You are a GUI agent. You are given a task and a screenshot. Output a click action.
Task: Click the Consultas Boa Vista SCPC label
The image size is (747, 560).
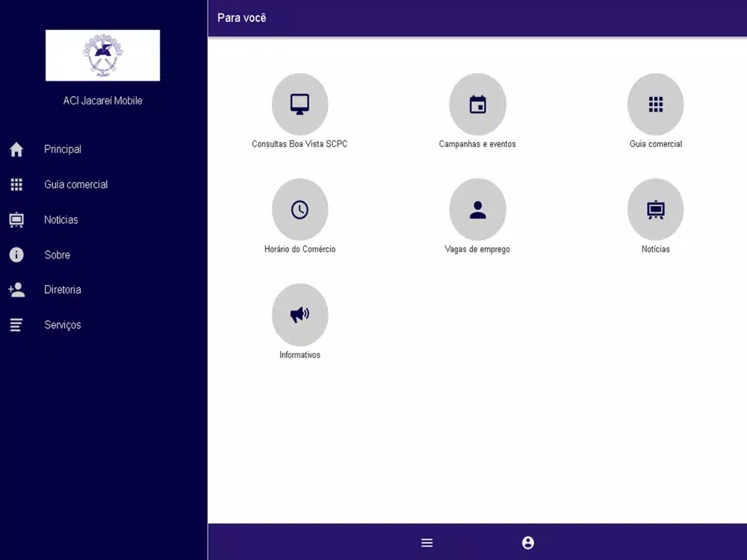pyautogui.click(x=300, y=144)
